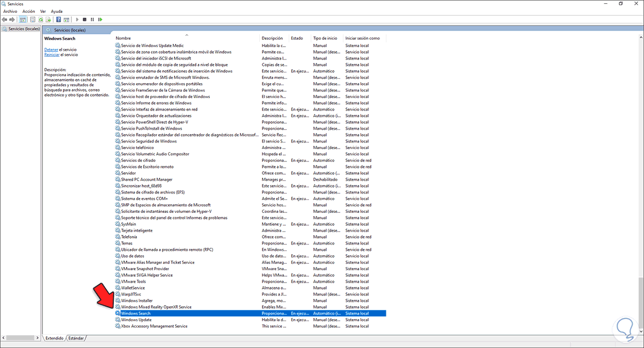The height and width of the screenshot is (348, 644).
Task: Click the gear icon beside Windows Search row
Action: click(x=118, y=313)
